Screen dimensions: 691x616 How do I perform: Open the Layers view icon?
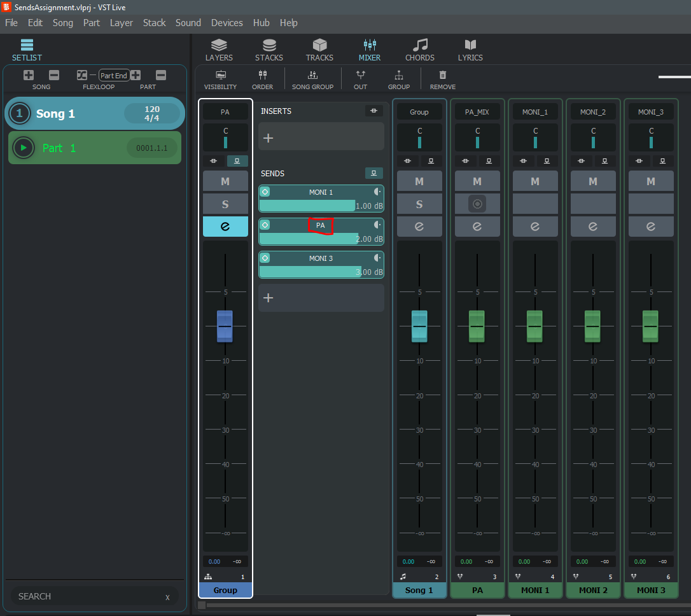(x=219, y=45)
